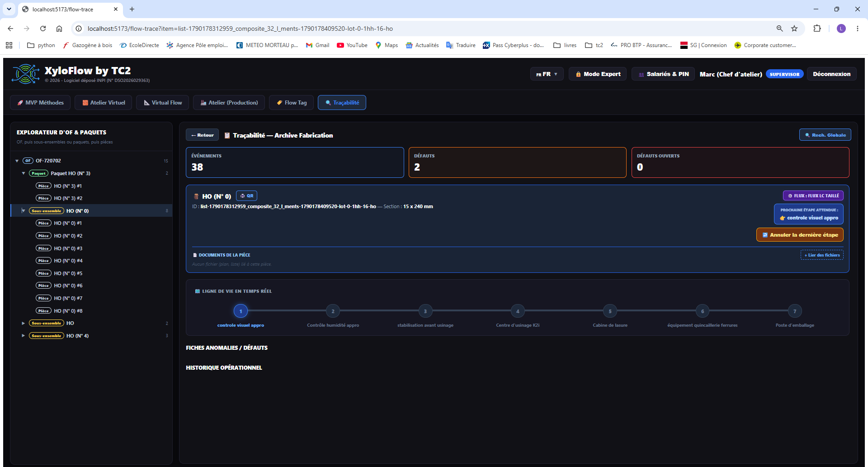This screenshot has height=467, width=868.
Task: Bookmark this page with the star icon
Action: [794, 29]
